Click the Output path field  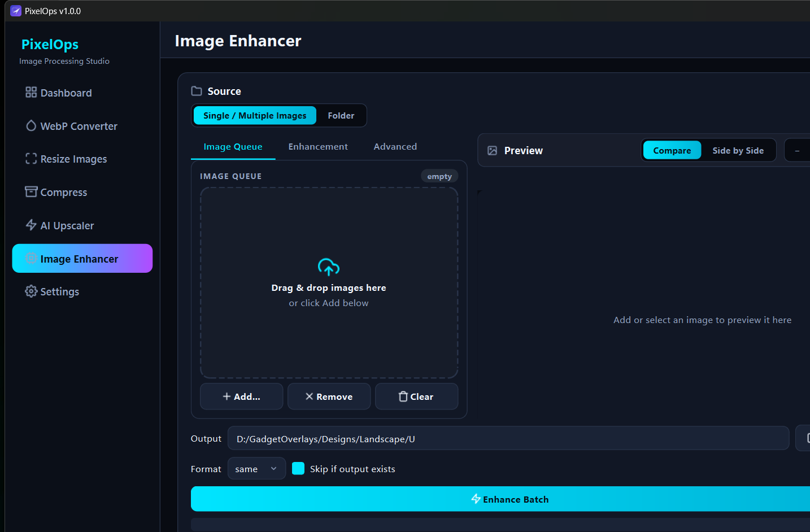pyautogui.click(x=508, y=438)
